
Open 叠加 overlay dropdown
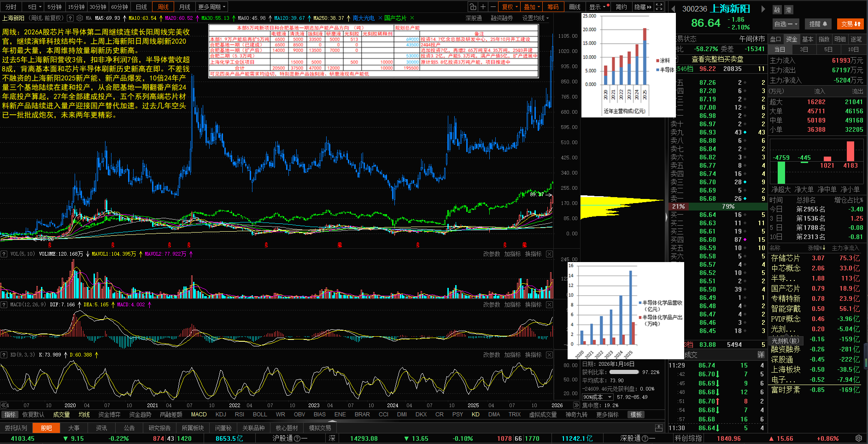click(532, 7)
